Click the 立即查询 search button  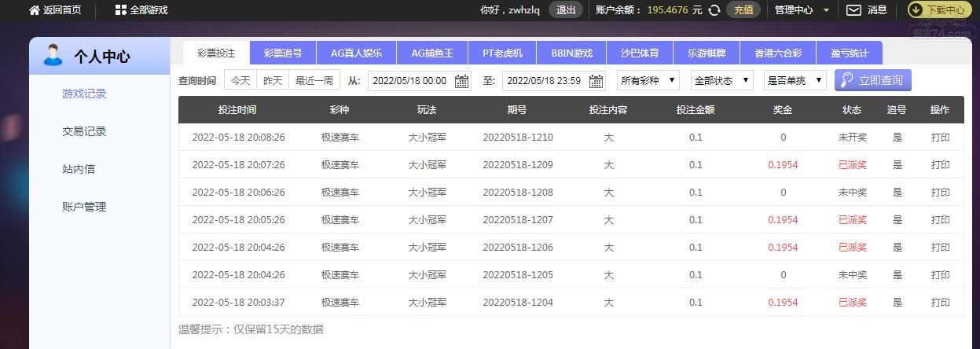(x=873, y=80)
